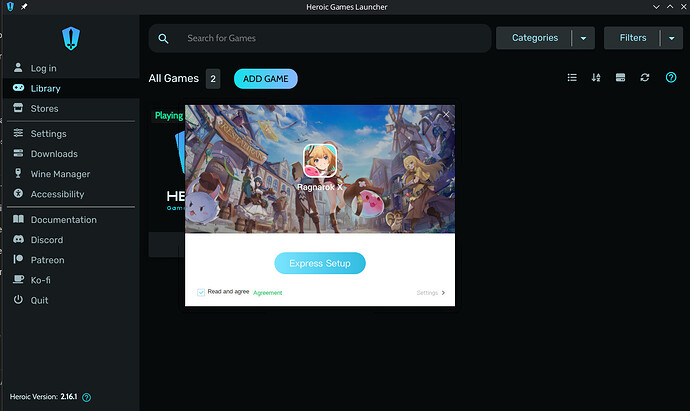Open the green Agreement link

268,293
